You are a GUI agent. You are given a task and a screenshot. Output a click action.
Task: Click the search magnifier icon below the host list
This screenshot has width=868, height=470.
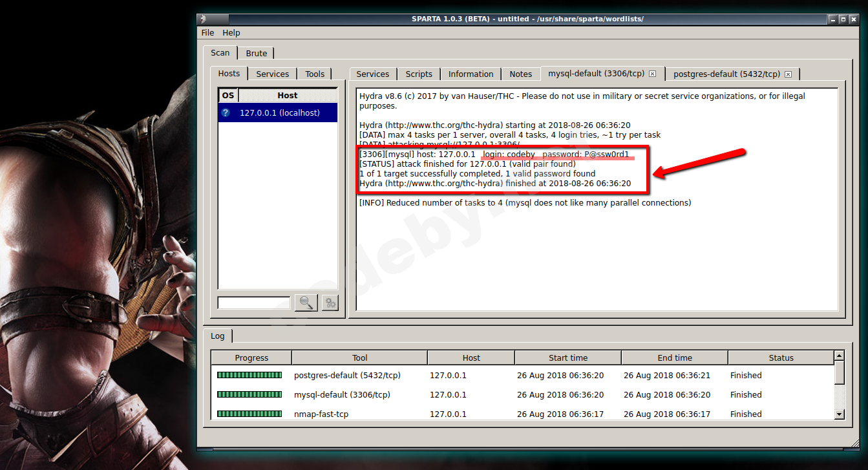(306, 303)
